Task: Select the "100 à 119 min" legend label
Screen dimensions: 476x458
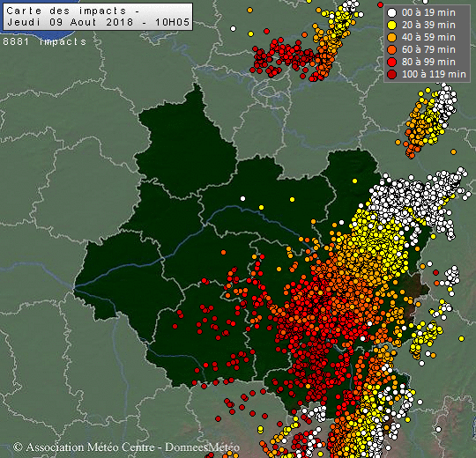Action: (434, 74)
